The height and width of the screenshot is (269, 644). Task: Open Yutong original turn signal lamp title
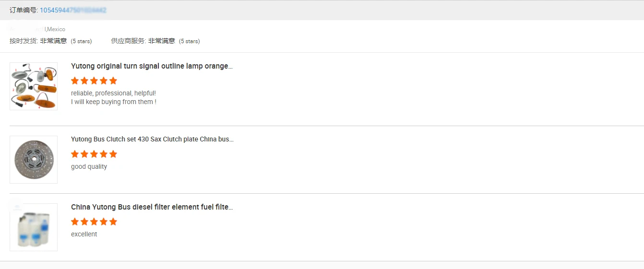152,66
